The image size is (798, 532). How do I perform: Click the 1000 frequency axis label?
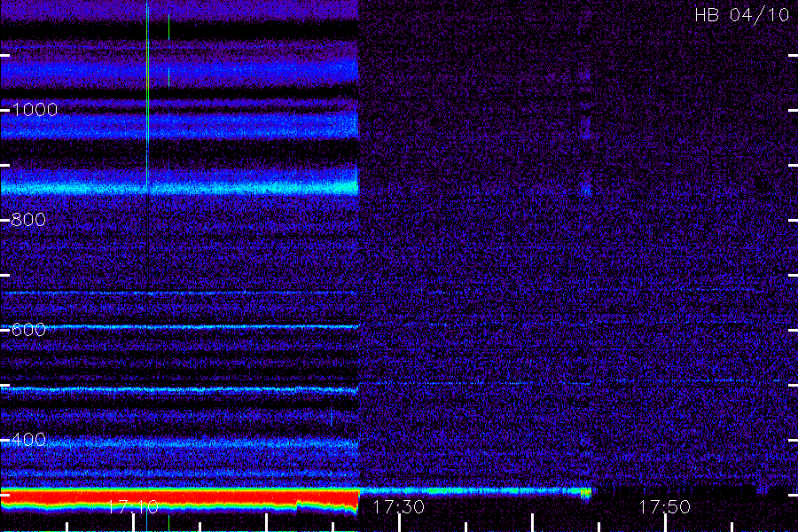click(x=35, y=109)
